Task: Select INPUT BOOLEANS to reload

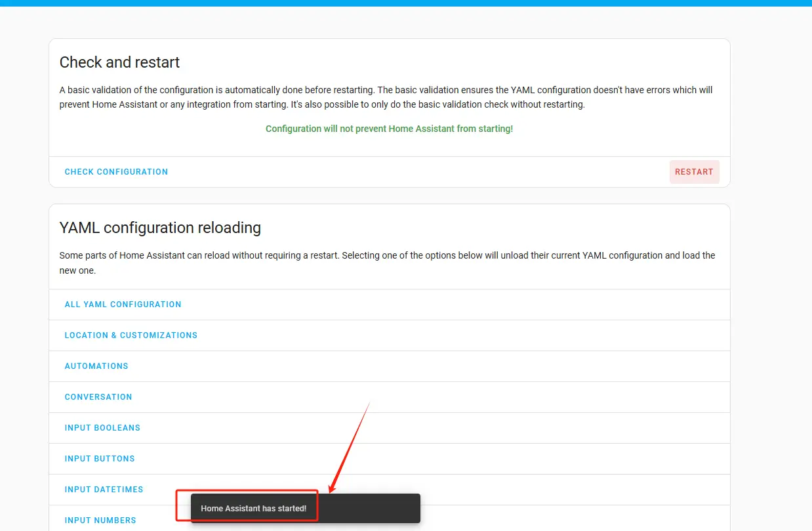Action: (x=102, y=428)
